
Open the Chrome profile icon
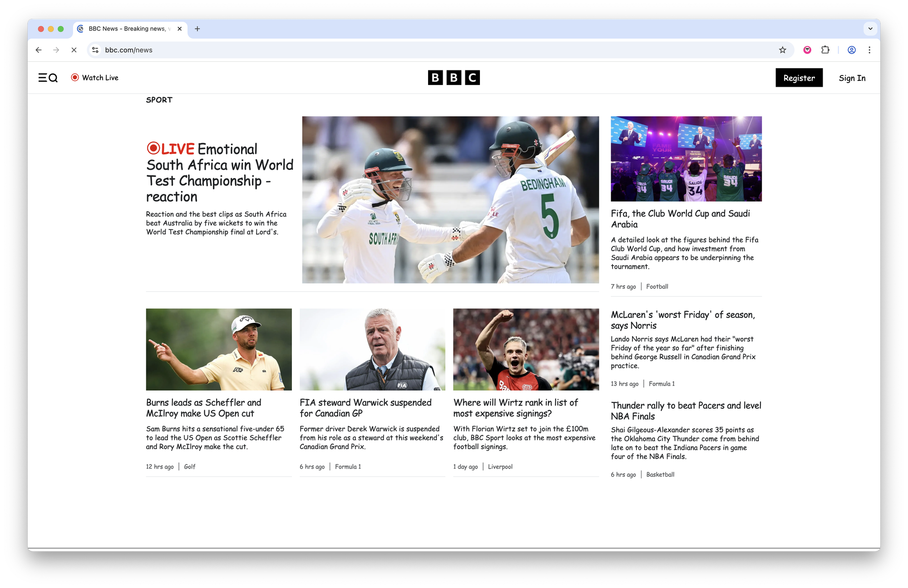coord(852,50)
